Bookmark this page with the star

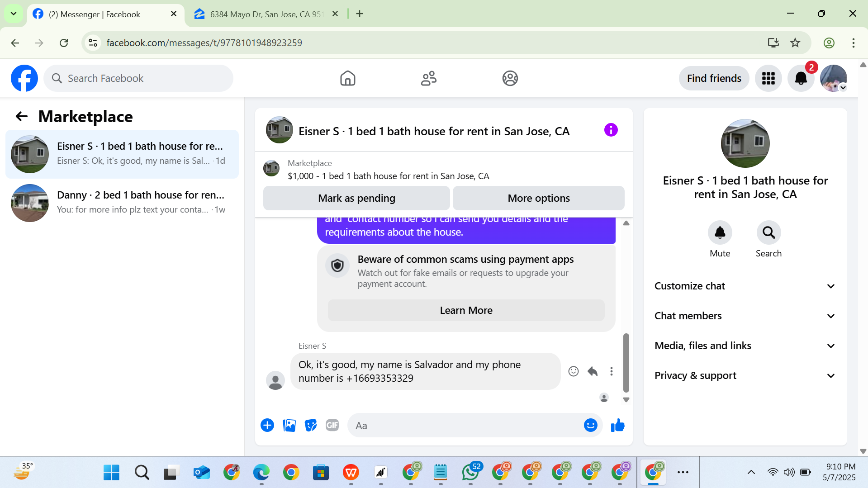795,43
